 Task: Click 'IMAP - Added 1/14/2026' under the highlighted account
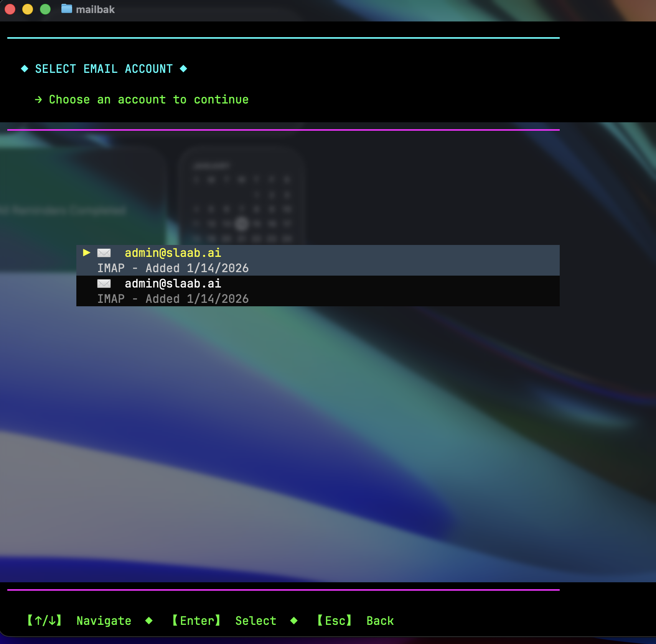(x=173, y=268)
